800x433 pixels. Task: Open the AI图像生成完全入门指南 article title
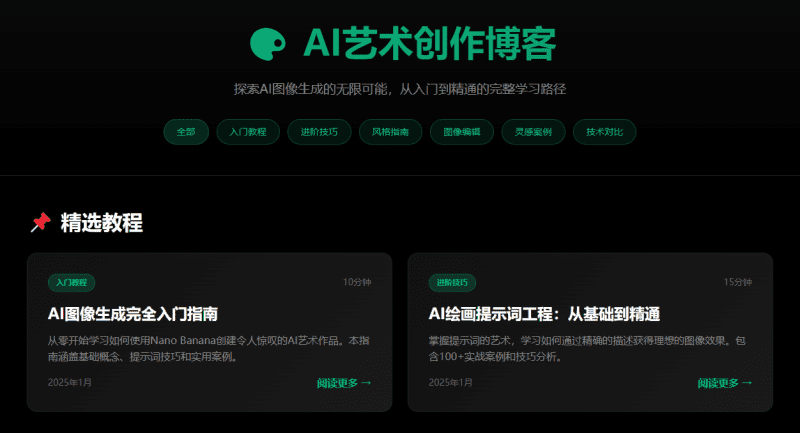click(x=133, y=314)
